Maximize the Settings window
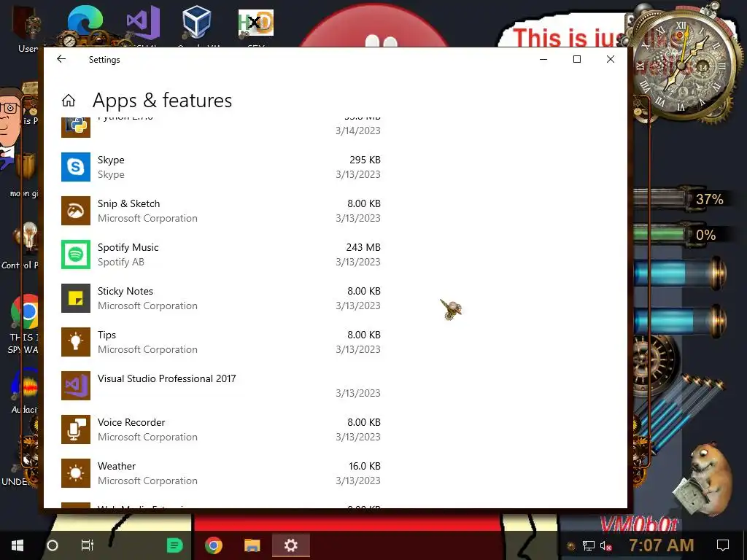Image resolution: width=747 pixels, height=560 pixels. coord(577,59)
